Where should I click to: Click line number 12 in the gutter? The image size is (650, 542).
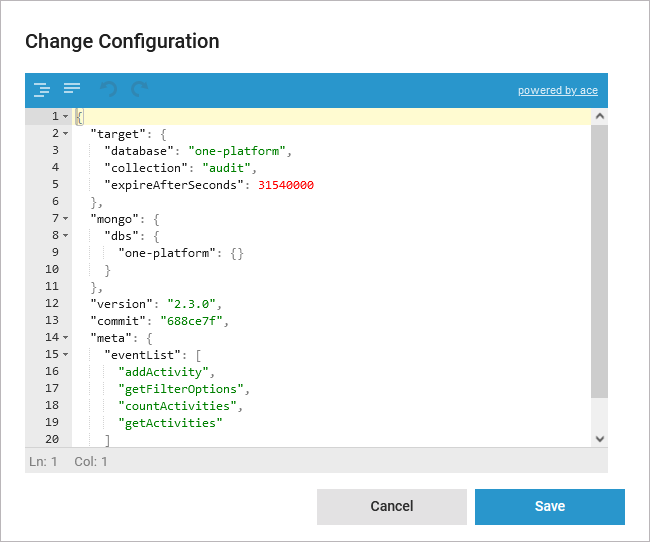(52, 303)
